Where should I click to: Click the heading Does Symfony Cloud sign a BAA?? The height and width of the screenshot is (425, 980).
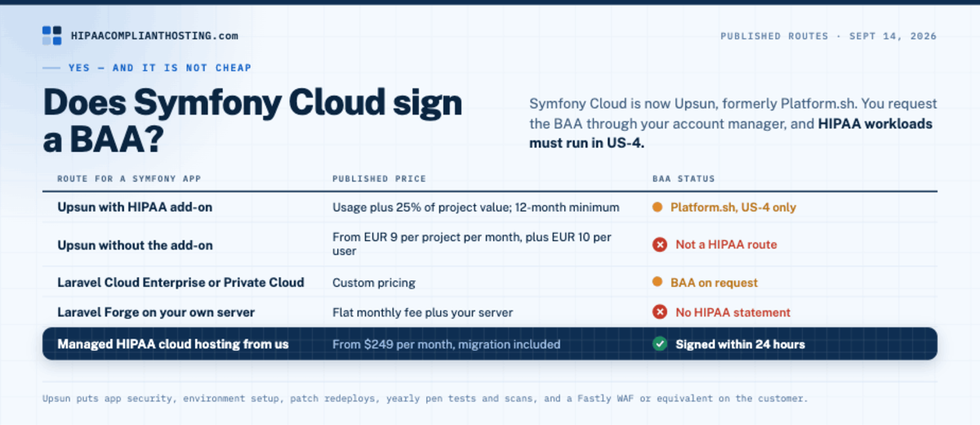point(252,121)
